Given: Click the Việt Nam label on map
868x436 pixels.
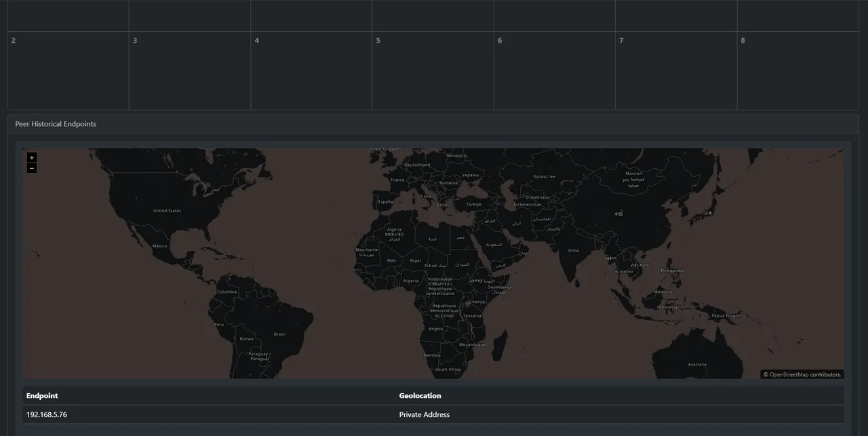Looking at the screenshot, I should pyautogui.click(x=639, y=265).
